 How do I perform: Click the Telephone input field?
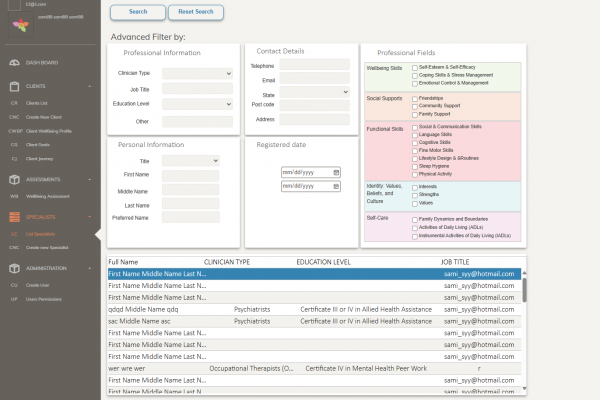pyautogui.click(x=314, y=64)
